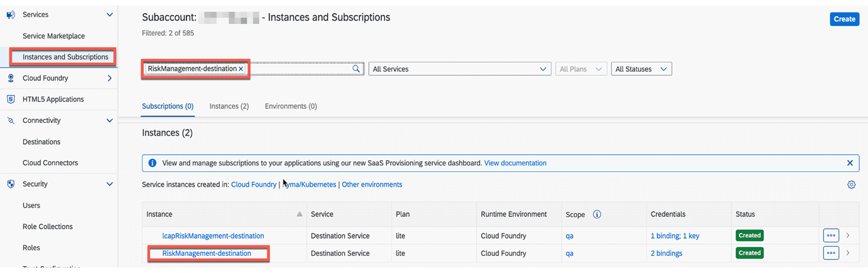Click the Credentials column header
This screenshot has height=273, width=868.
[x=668, y=214]
